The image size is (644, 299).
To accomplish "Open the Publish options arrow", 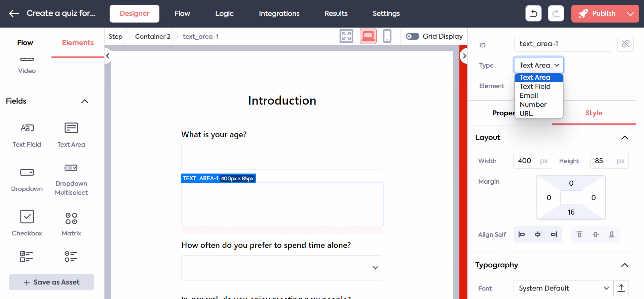I will point(631,14).
